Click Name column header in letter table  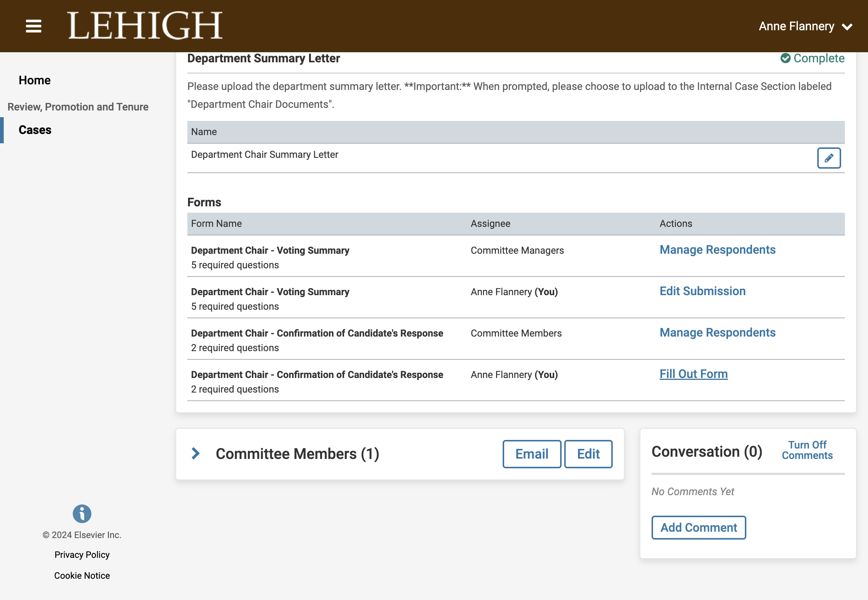pyautogui.click(x=204, y=132)
